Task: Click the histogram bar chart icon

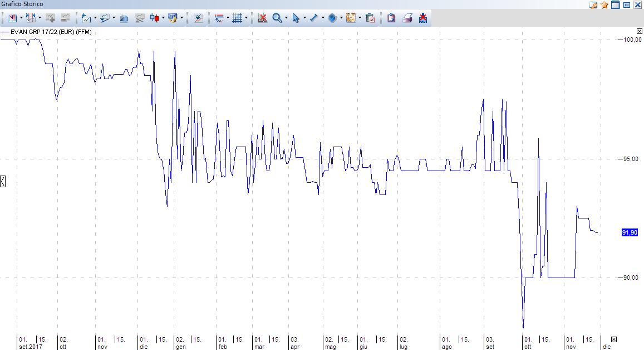Action: click(x=124, y=18)
